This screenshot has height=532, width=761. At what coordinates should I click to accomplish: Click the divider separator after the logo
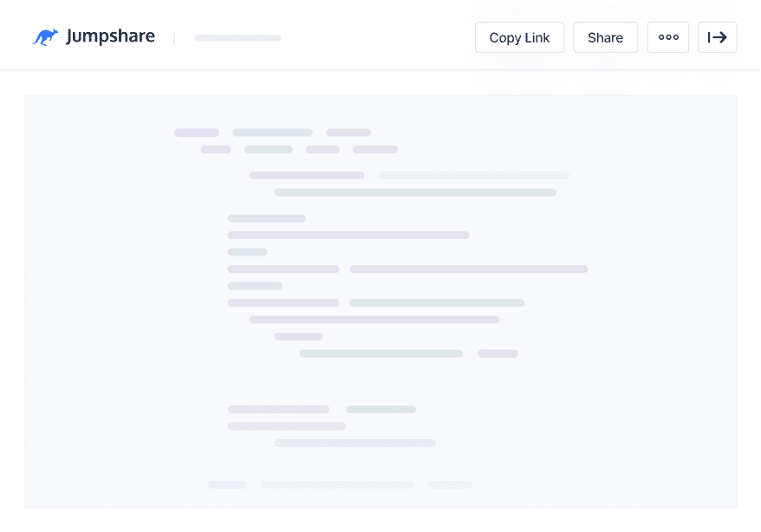174,37
